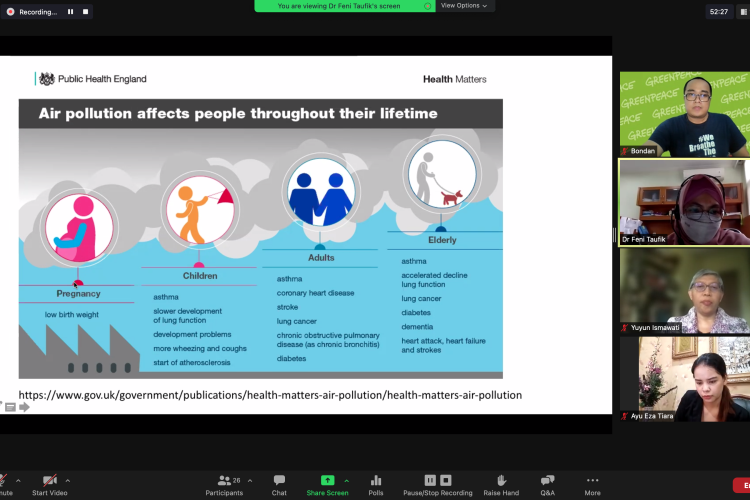
Task: Open the Participants panel
Action: (223, 481)
